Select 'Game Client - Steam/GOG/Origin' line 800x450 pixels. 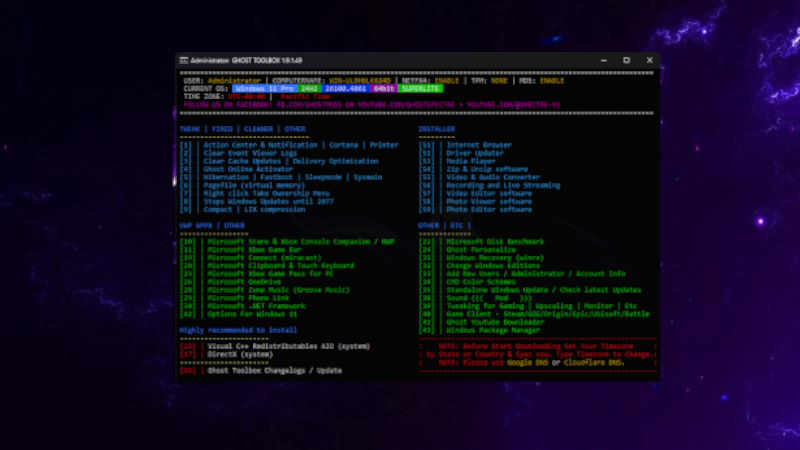535,314
